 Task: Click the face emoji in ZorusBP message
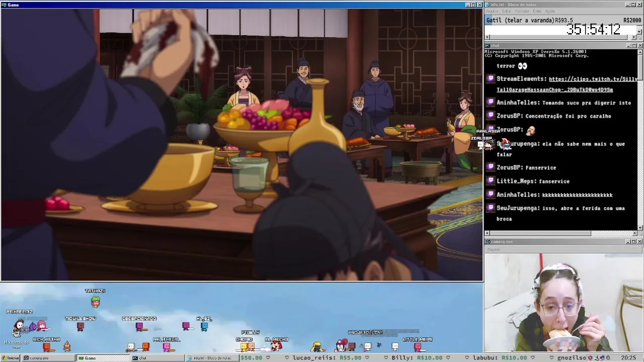tap(530, 130)
